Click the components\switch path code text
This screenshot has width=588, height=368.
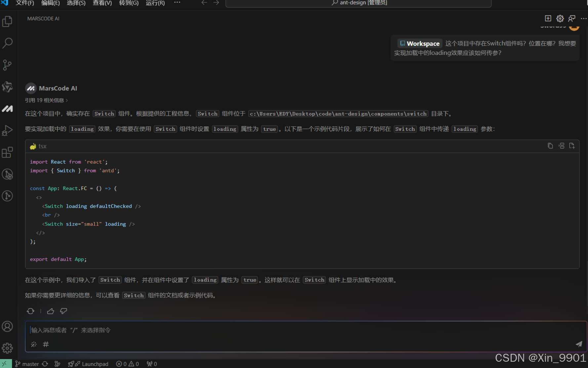click(338, 114)
